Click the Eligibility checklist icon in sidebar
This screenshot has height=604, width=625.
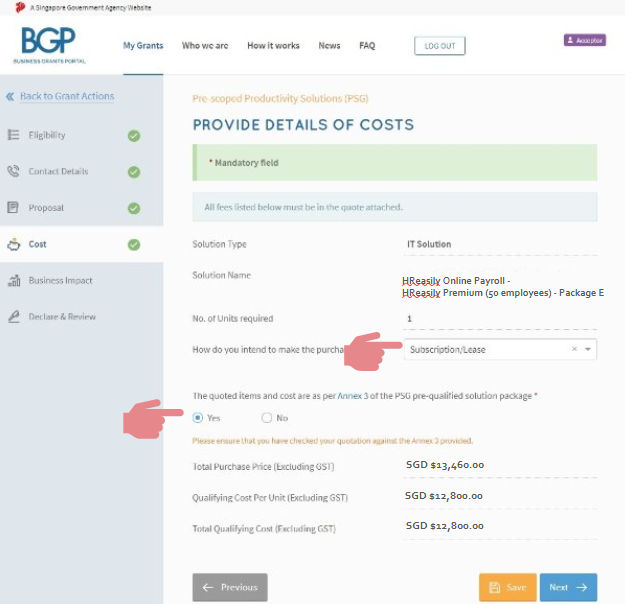(13, 135)
